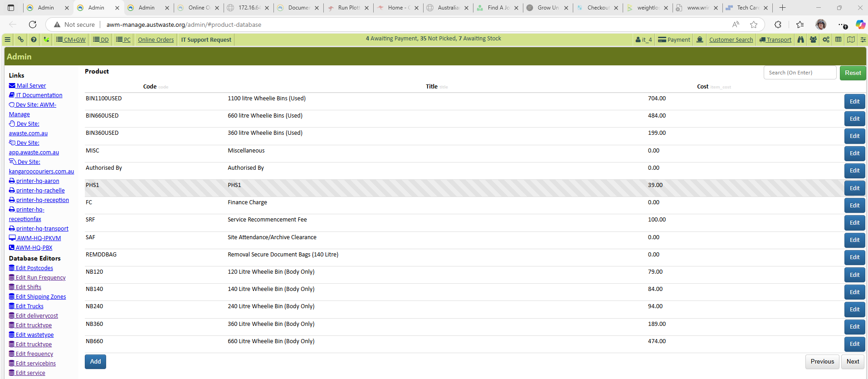Open the help question mark icon
Image resolution: width=868 pixels, height=379 pixels.
pyautogui.click(x=34, y=39)
